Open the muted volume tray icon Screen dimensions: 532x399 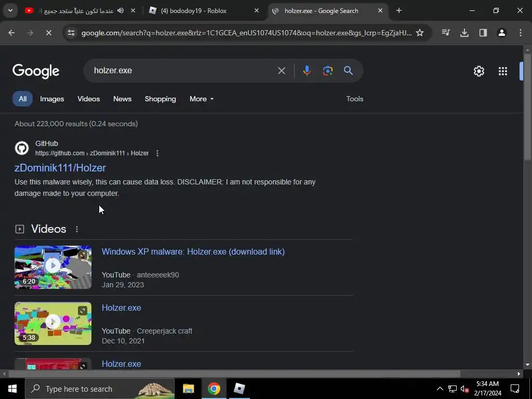tap(464, 389)
